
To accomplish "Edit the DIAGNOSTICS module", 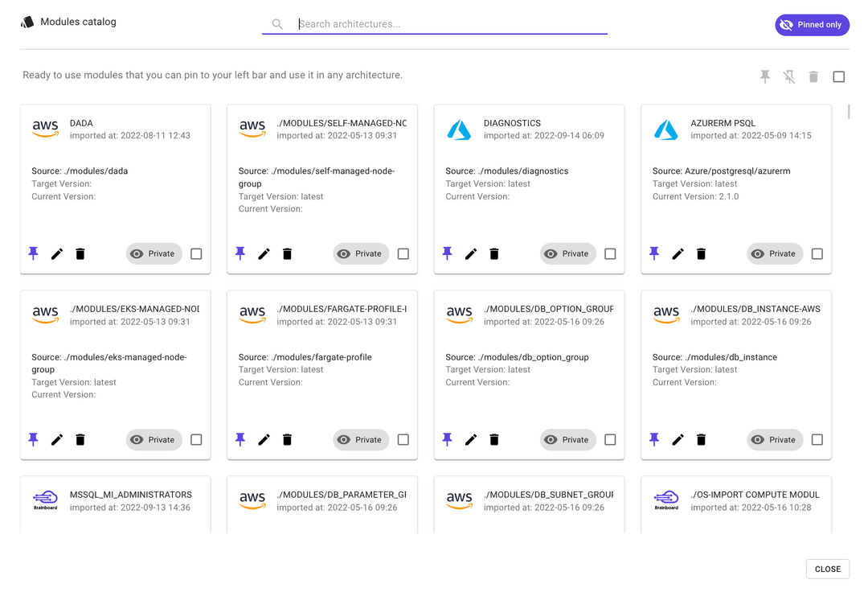I will coord(471,253).
